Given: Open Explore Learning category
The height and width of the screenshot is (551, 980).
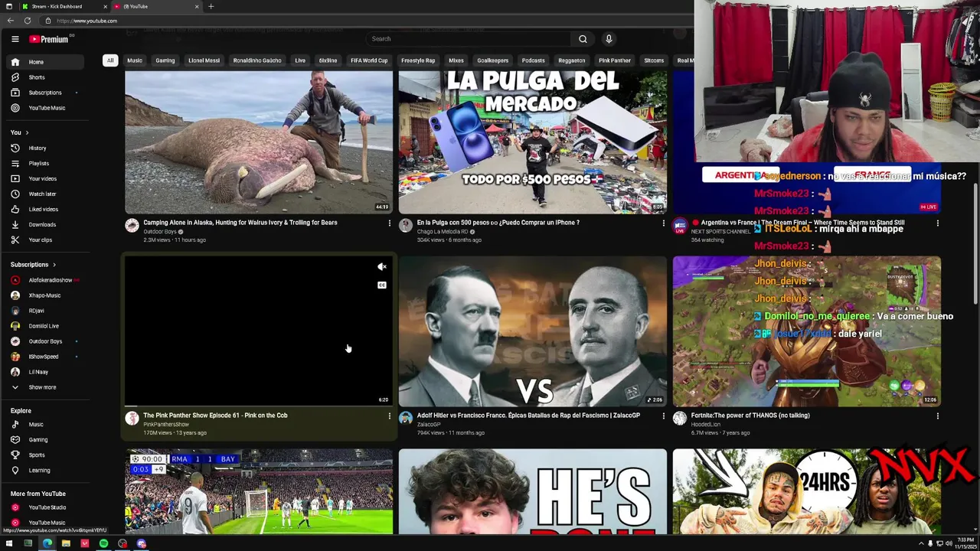Looking at the screenshot, I should click(x=44, y=471).
